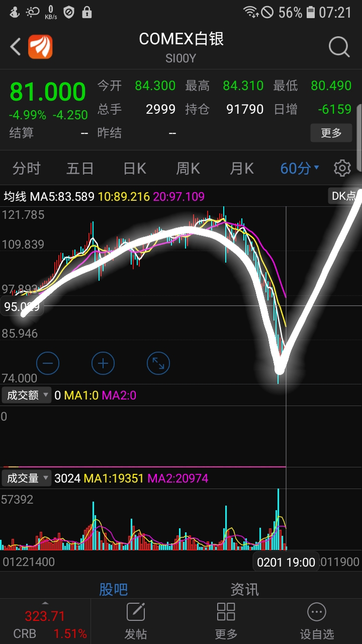Tap the -4.99% change percentage

pos(27,115)
